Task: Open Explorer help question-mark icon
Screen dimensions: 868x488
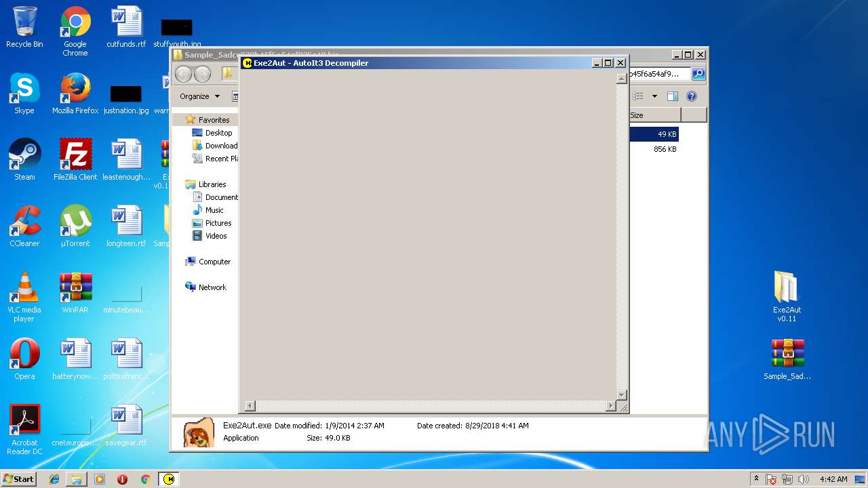Action: (692, 96)
